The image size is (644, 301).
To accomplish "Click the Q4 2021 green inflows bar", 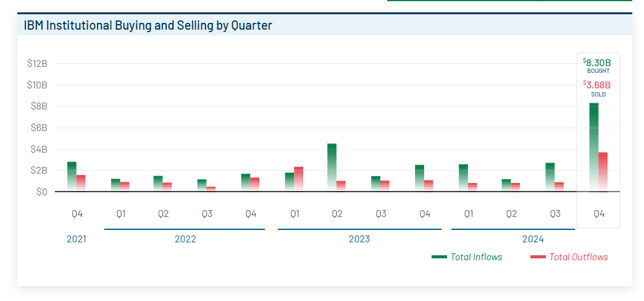I will pyautogui.click(x=72, y=177).
